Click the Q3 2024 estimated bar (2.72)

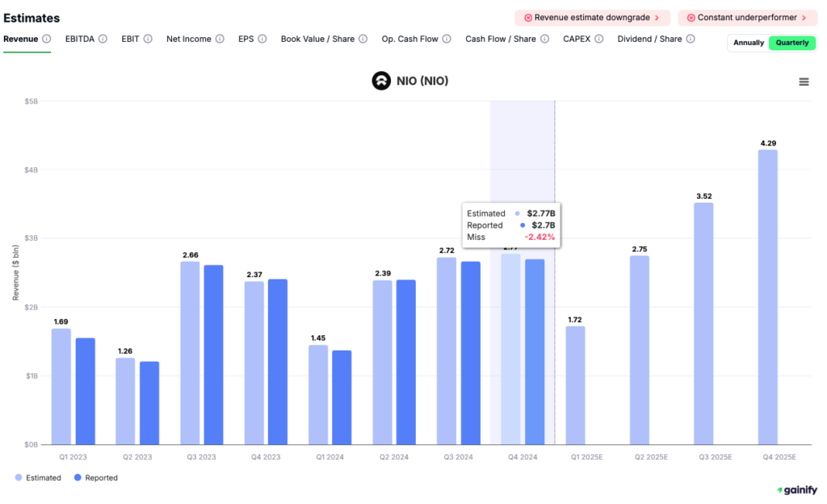pyautogui.click(x=447, y=351)
